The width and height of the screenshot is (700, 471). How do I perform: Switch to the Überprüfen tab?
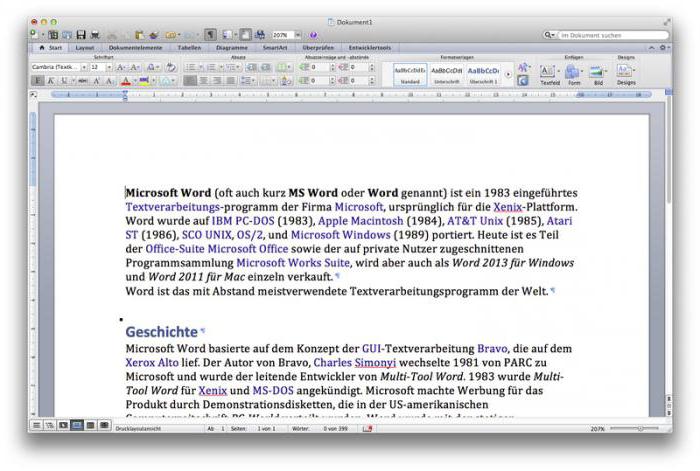(318, 47)
